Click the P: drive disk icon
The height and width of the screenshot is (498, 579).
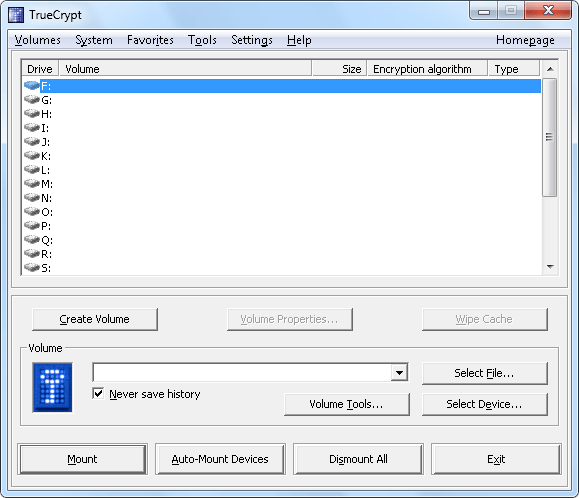[32, 226]
